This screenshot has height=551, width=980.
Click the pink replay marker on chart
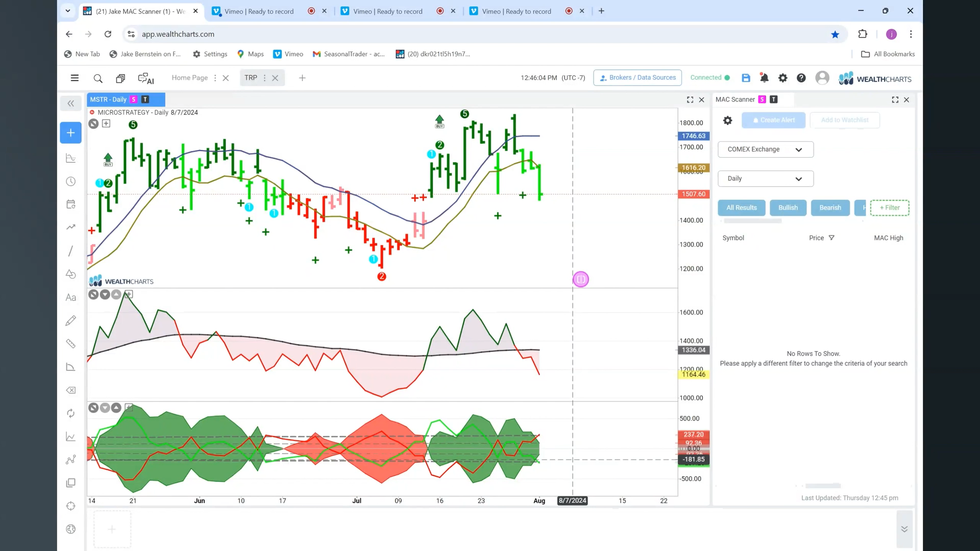point(581,279)
